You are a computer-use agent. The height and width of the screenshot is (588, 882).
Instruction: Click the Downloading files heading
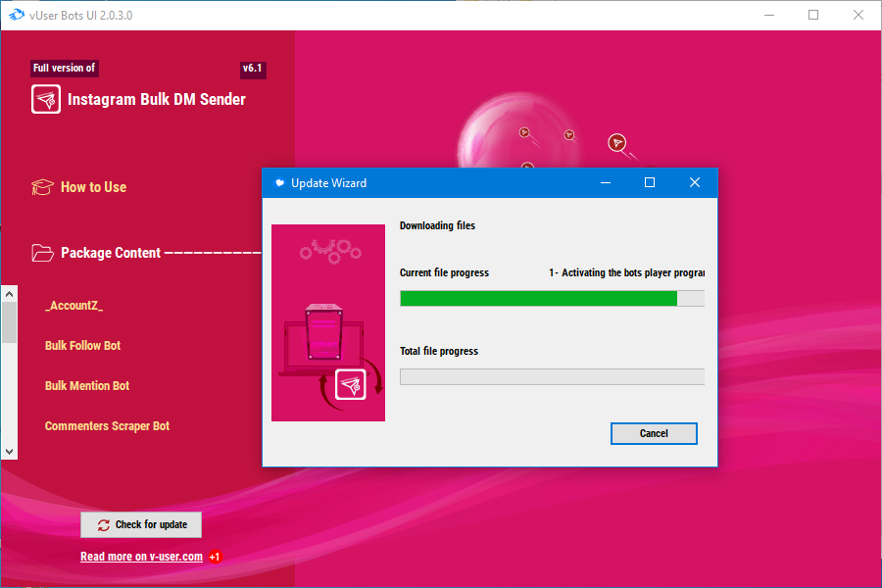point(437,225)
